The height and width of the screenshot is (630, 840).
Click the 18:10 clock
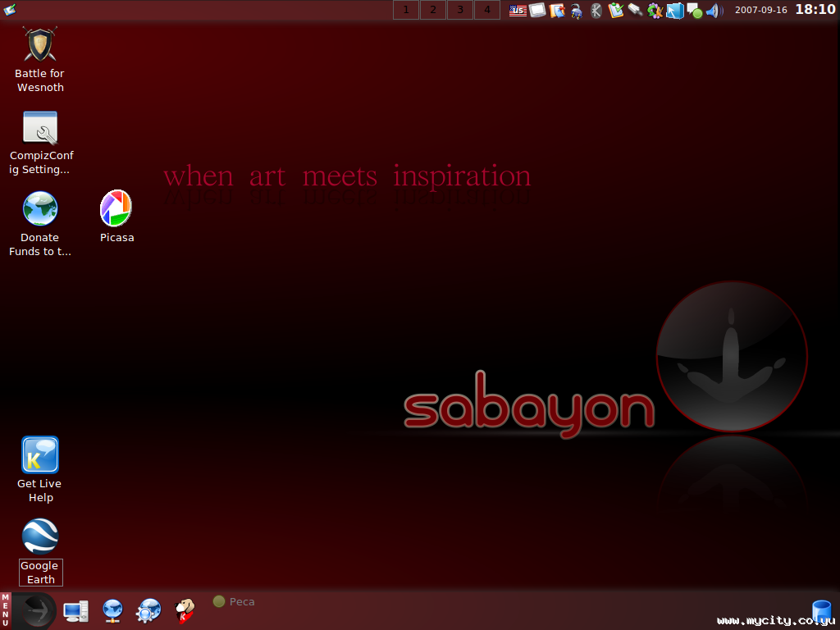click(815, 9)
